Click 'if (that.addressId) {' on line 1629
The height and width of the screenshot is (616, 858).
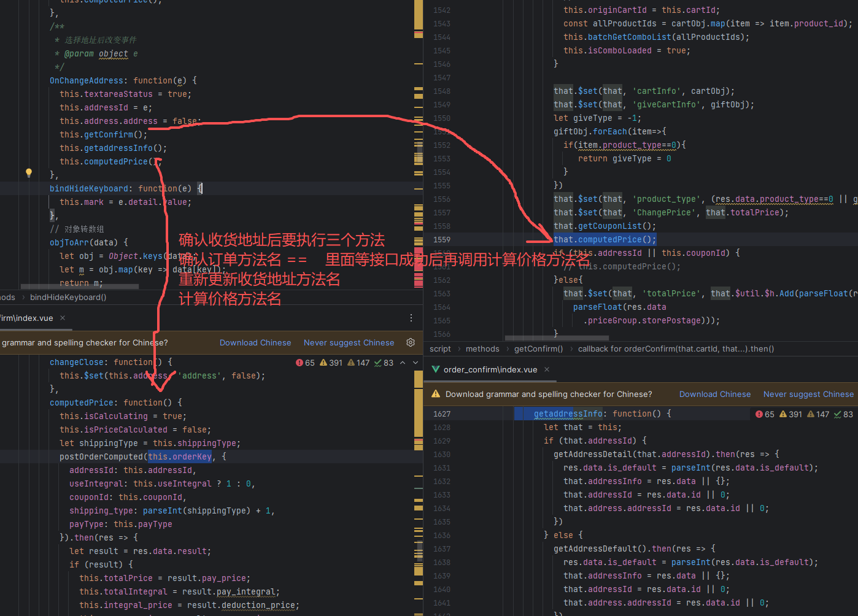pos(595,441)
